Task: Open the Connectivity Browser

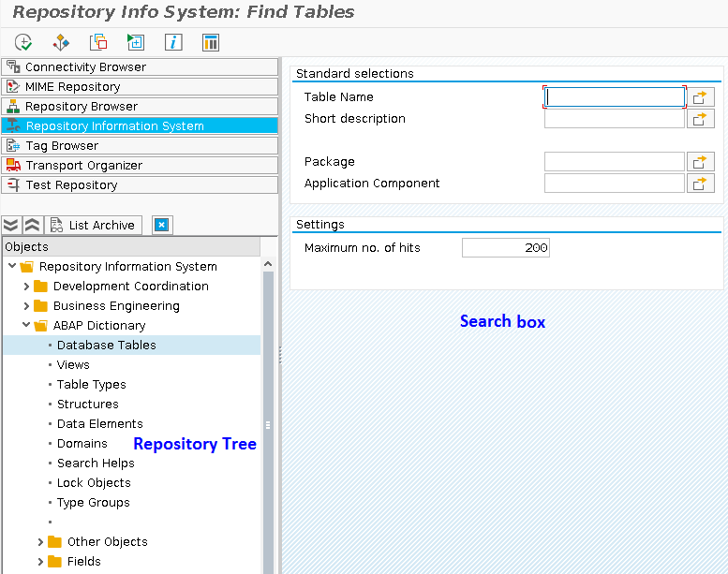Action: click(140, 67)
